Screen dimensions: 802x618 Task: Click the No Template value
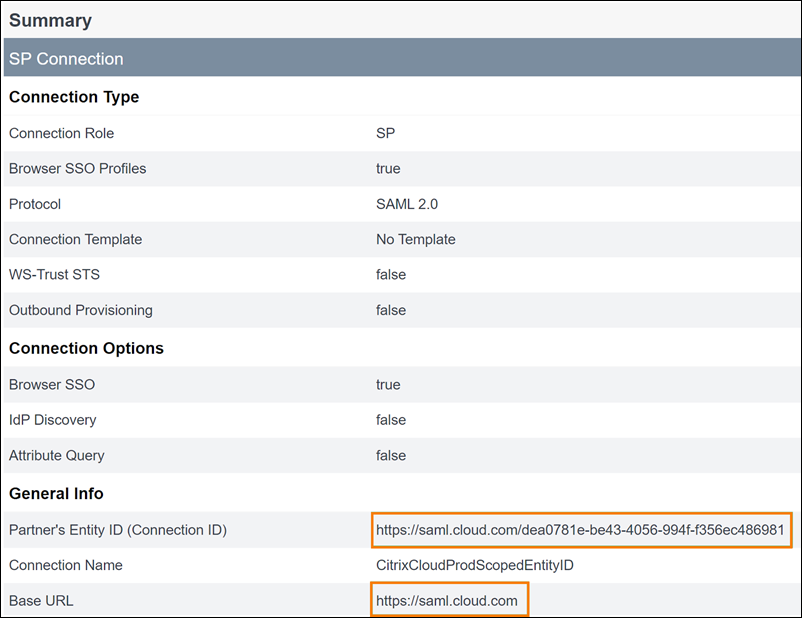(x=415, y=239)
